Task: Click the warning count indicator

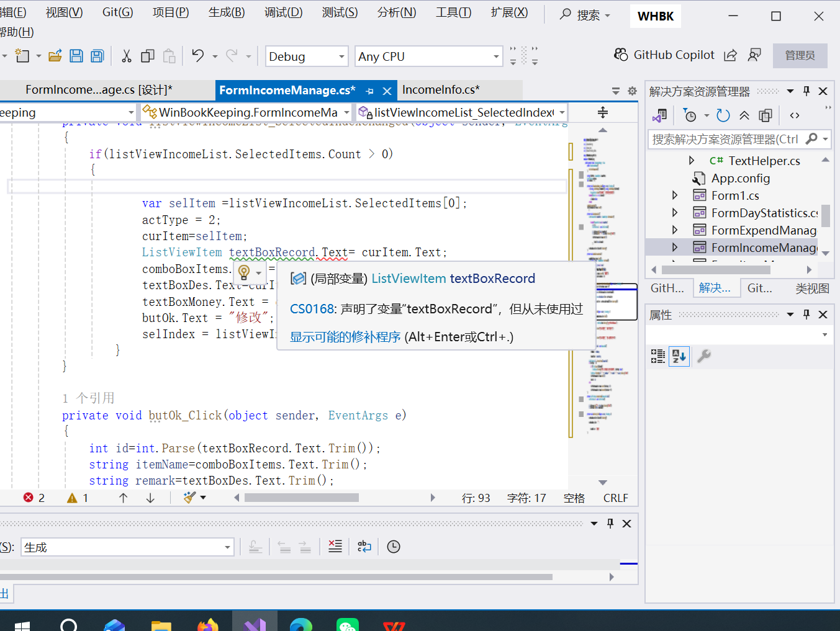Action: point(78,498)
